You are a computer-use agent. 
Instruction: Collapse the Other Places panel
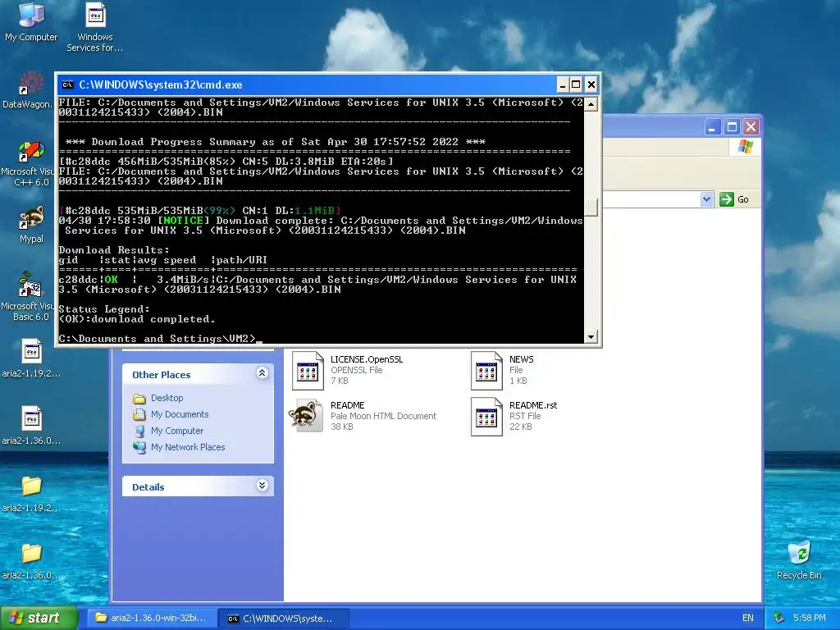point(262,373)
